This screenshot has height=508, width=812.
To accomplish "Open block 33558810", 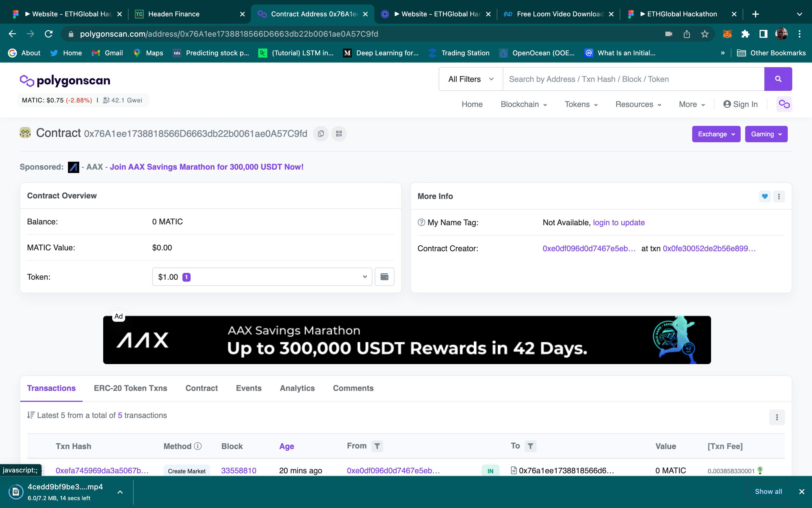I will [239, 470].
